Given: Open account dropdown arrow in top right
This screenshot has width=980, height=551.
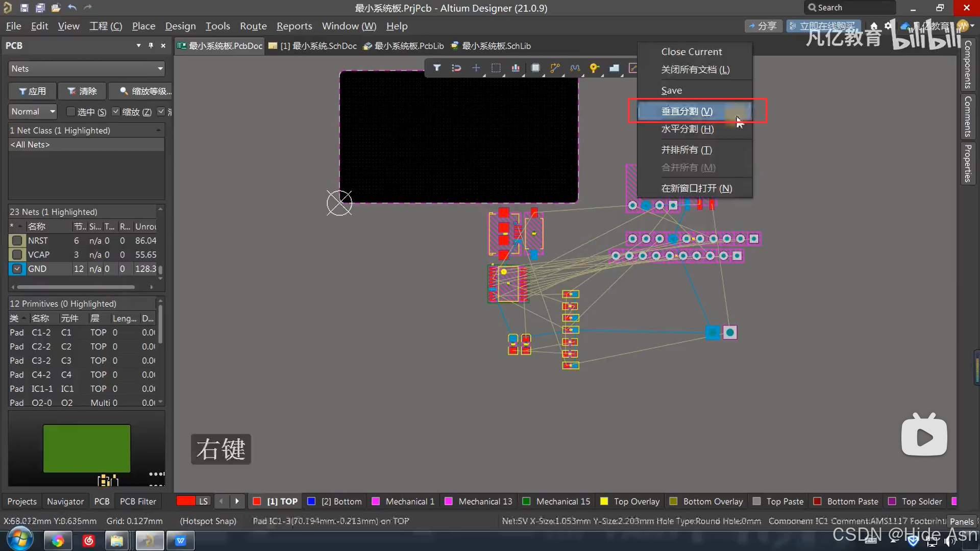Looking at the screenshot, I should [x=972, y=26].
